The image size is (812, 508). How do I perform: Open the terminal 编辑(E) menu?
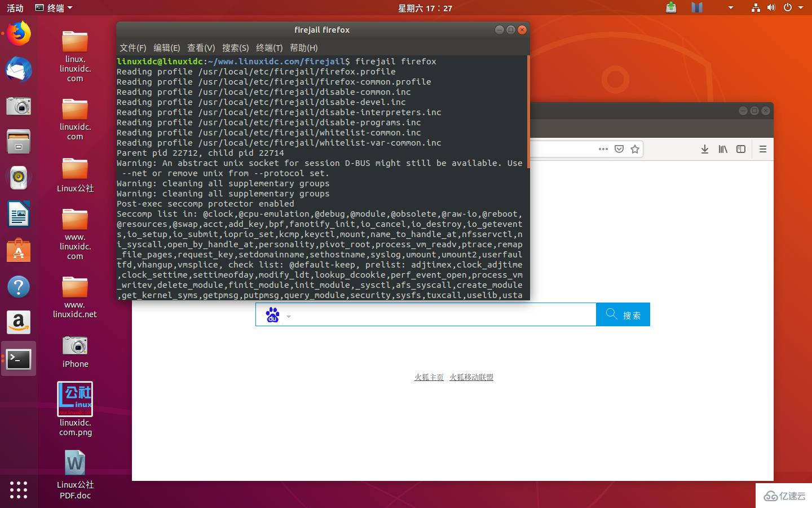(x=167, y=48)
